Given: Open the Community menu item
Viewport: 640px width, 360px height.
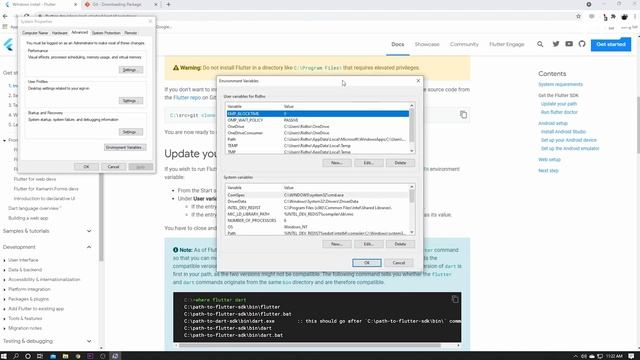Looking at the screenshot, I should click(464, 44).
